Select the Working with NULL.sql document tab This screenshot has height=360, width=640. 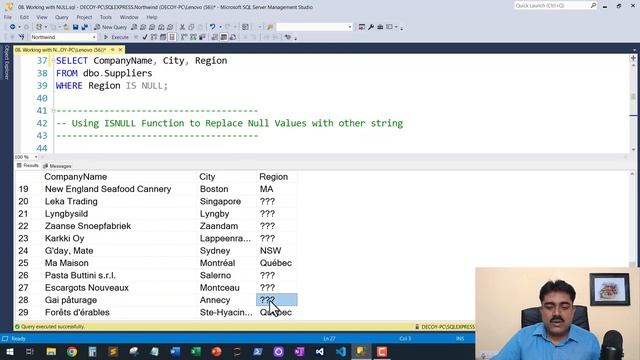[60, 50]
